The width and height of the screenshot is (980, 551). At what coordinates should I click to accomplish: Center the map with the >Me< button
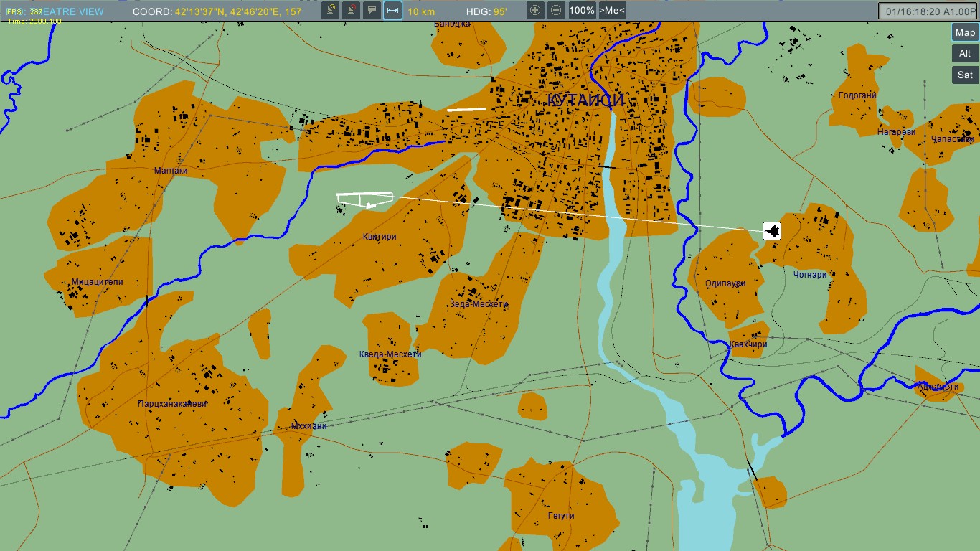point(612,11)
